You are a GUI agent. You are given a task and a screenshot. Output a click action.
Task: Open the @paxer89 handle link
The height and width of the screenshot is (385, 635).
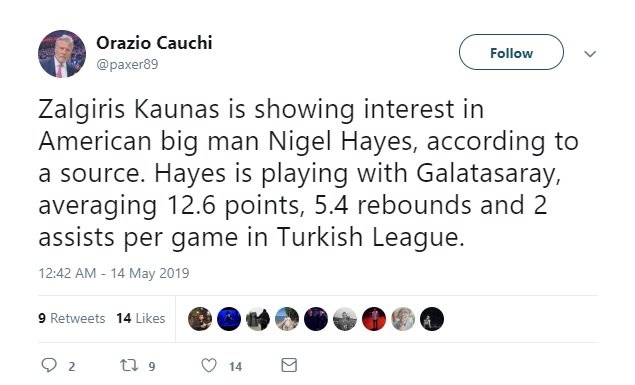point(127,64)
